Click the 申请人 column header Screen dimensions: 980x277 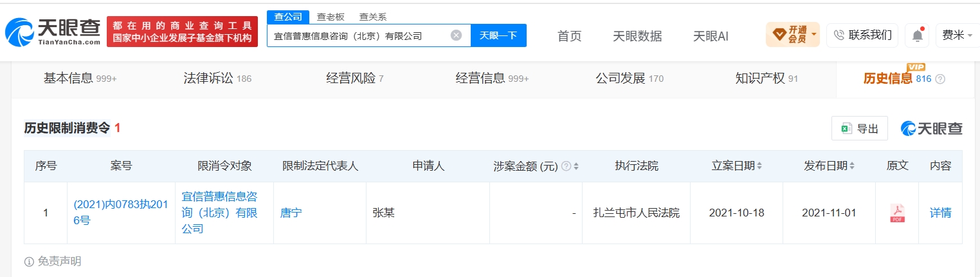(428, 166)
